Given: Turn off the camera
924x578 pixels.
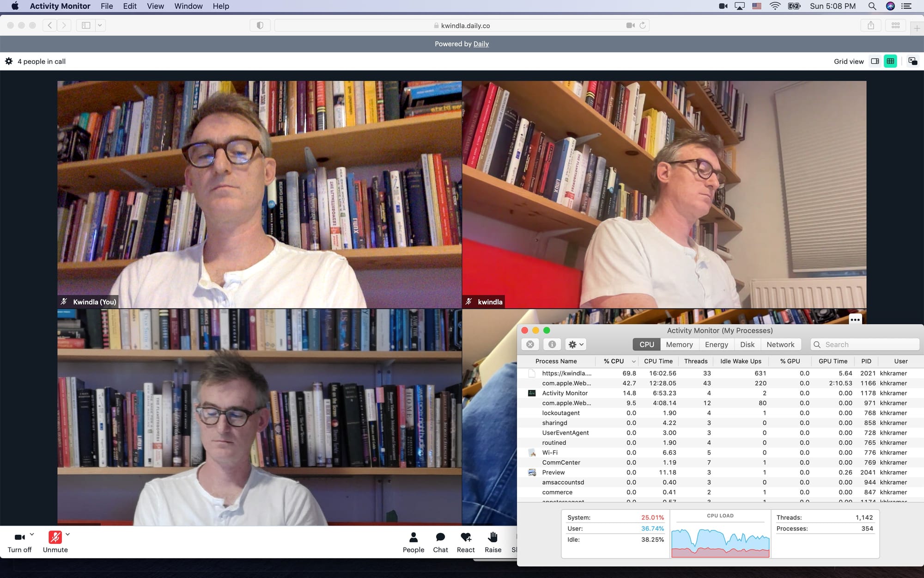Looking at the screenshot, I should point(19,542).
